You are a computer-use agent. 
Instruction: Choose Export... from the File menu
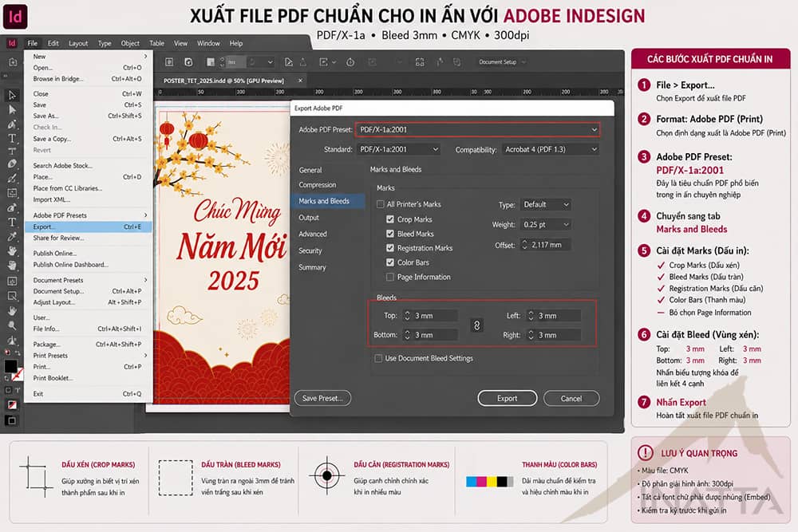pos(89,227)
